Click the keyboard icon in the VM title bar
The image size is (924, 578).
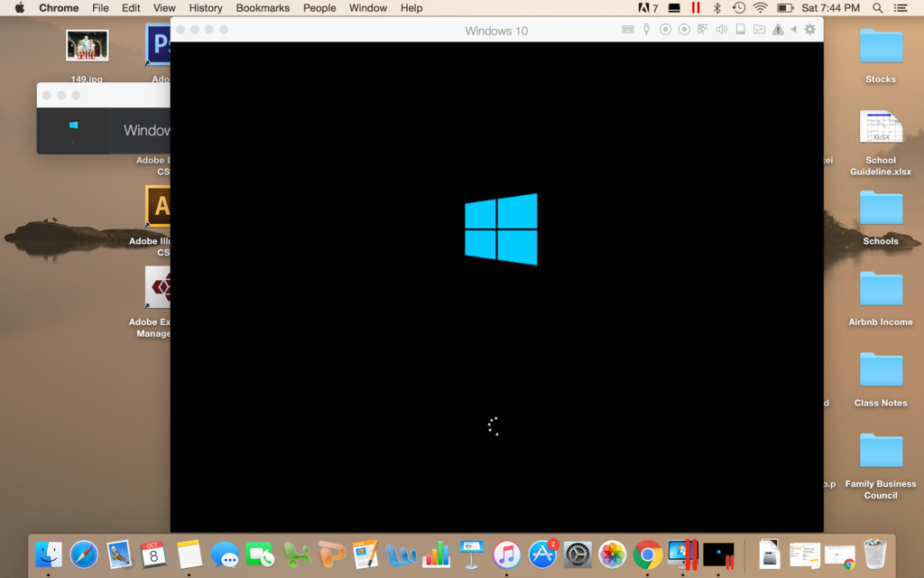coord(628,30)
